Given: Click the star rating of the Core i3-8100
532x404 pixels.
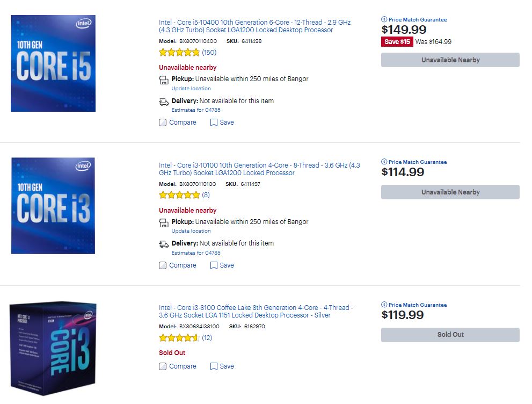Looking at the screenshot, I should tap(179, 338).
